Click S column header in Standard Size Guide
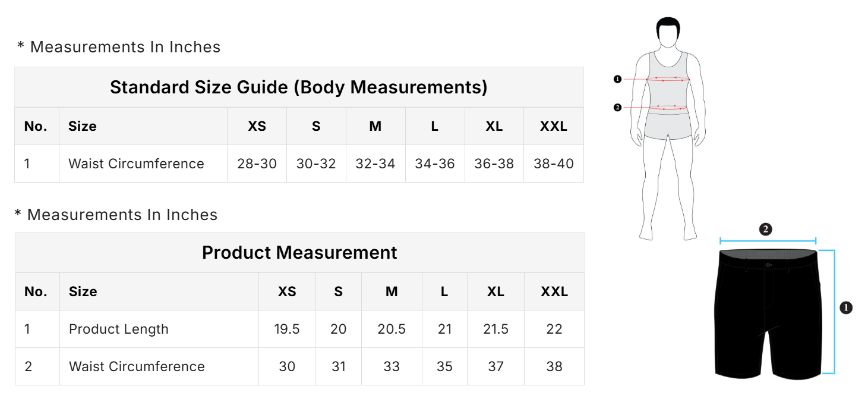The height and width of the screenshot is (411, 868). click(316, 126)
